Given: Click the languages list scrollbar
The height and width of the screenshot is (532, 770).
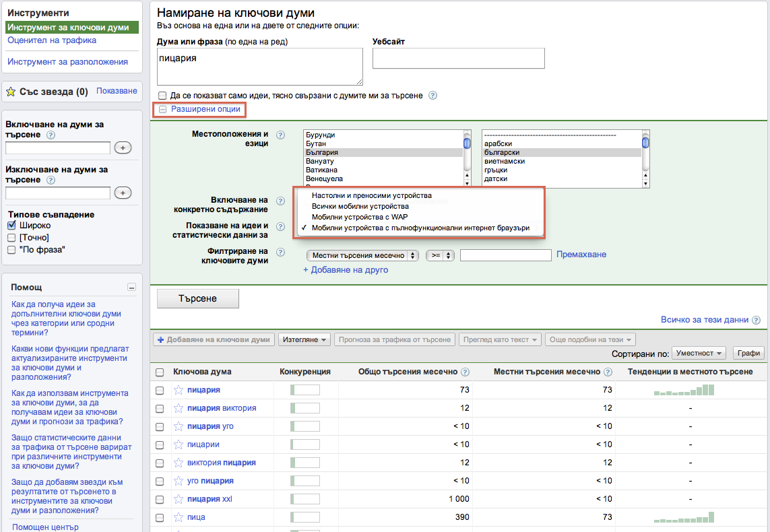Looking at the screenshot, I should point(646,158).
